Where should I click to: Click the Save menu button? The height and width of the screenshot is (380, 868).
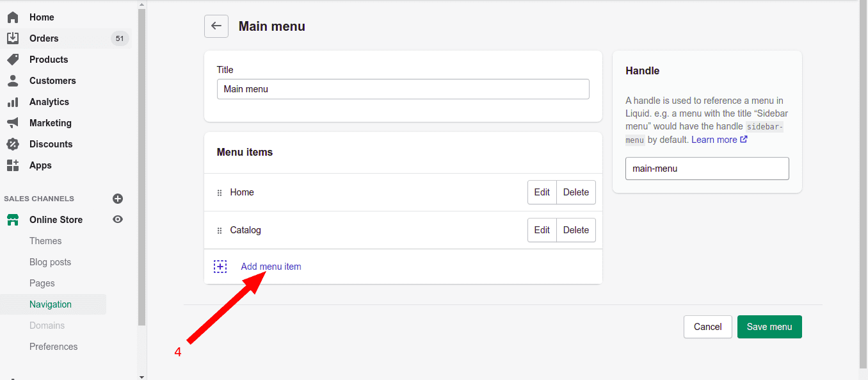tap(769, 327)
